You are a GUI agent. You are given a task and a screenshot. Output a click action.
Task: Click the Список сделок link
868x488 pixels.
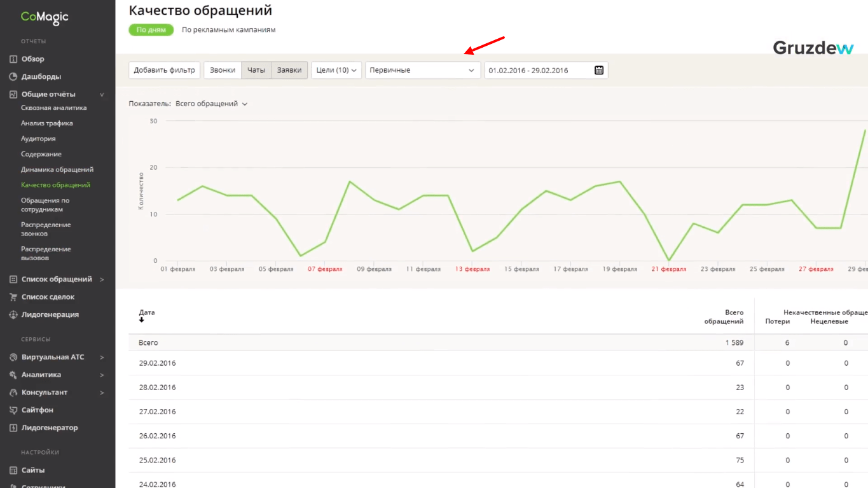click(x=48, y=297)
